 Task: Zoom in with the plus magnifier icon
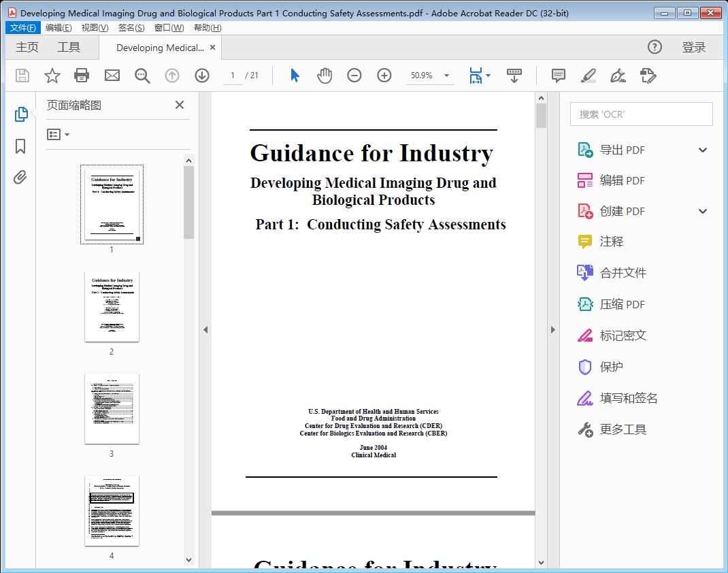[x=384, y=76]
